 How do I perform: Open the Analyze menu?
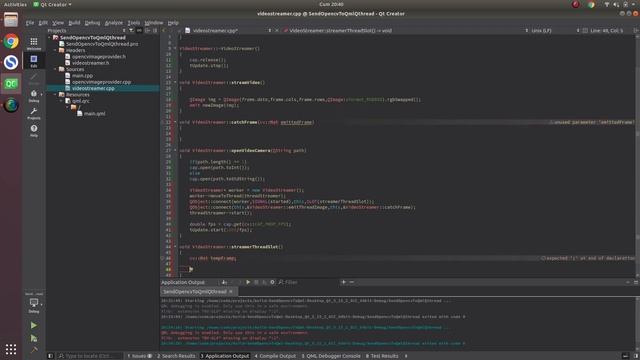(x=113, y=23)
